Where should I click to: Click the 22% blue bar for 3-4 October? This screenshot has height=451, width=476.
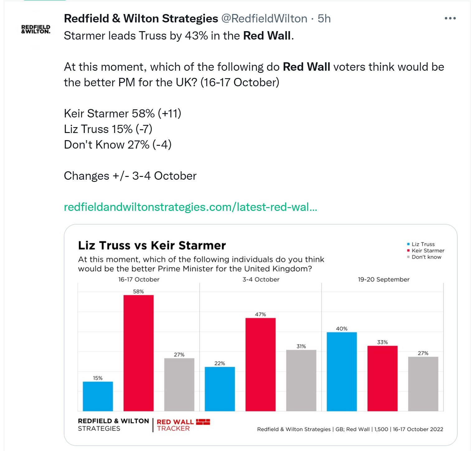(x=220, y=389)
